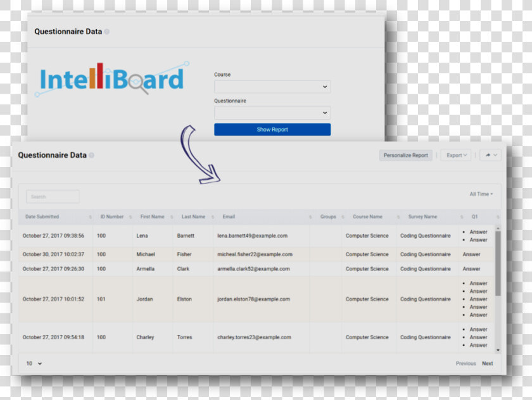Image resolution: width=532 pixels, height=400 pixels.
Task: Click last name Barnett
Action: (x=186, y=235)
